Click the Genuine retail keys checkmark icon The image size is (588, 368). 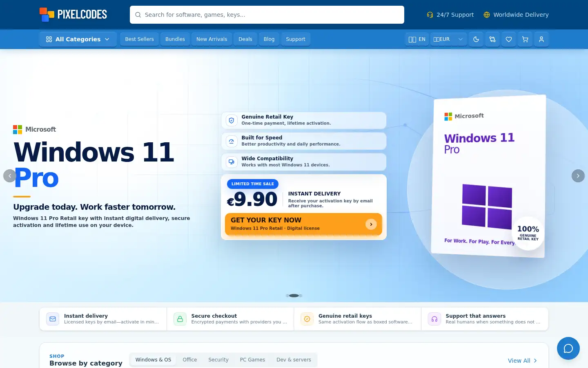point(307,319)
